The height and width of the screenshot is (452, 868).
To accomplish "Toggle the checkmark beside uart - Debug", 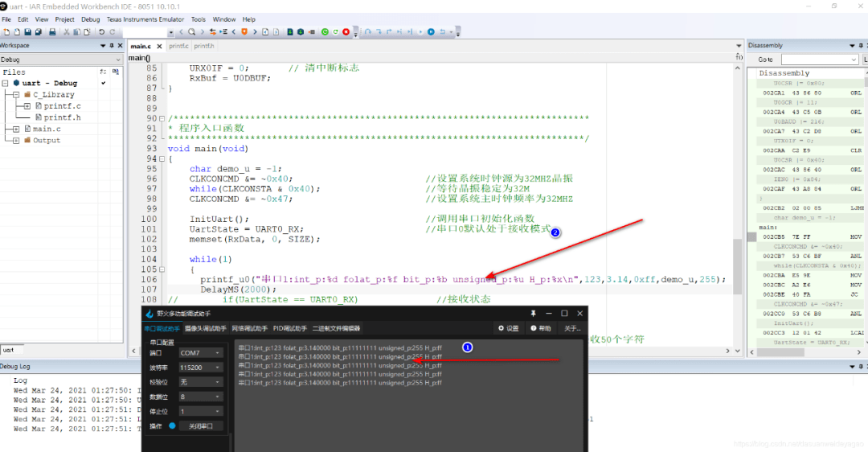I will coord(103,83).
